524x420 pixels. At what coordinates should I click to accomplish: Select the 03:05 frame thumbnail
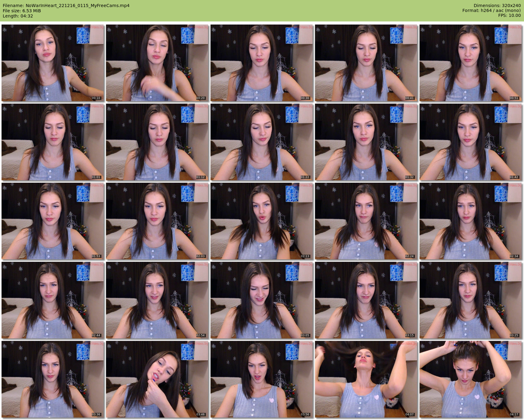[x=262, y=300]
